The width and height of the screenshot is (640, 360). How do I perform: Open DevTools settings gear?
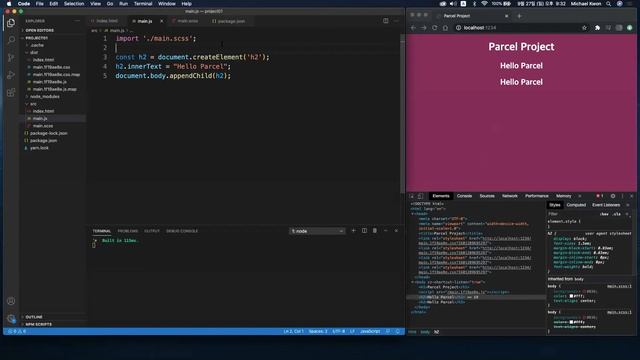point(613,196)
